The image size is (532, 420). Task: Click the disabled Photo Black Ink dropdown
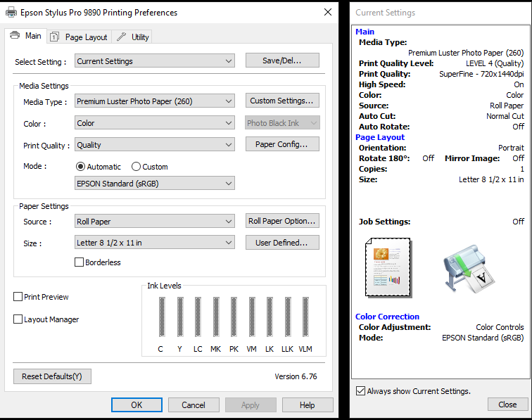click(x=282, y=123)
